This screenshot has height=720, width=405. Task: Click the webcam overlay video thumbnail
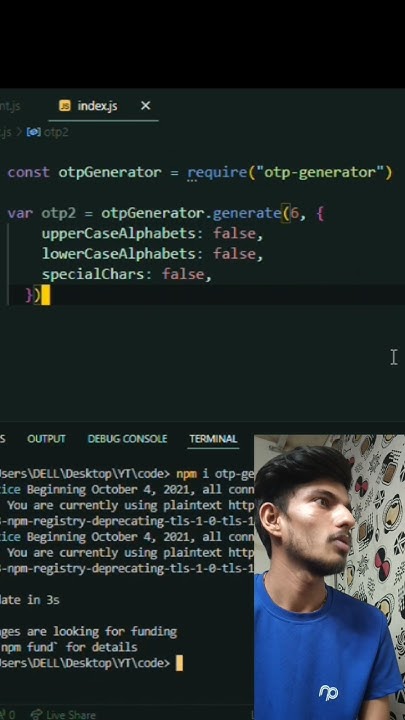tap(329, 577)
